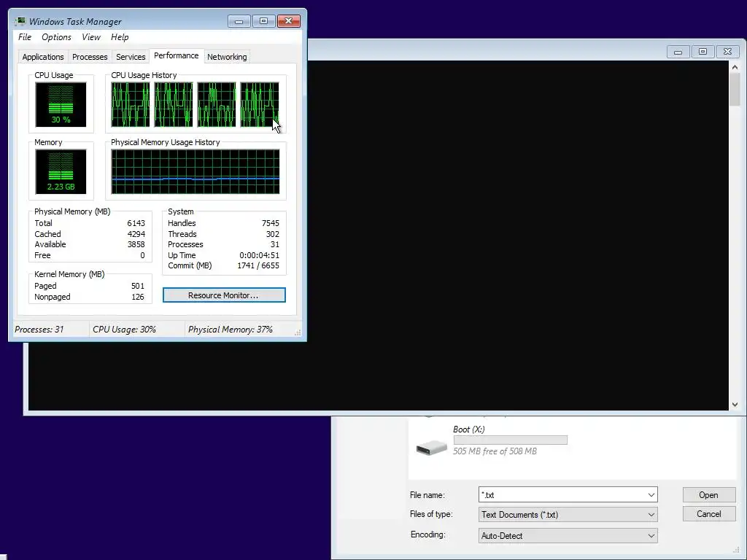Click the Task Manager title bar icon
The width and height of the screenshot is (747, 560).
point(20,21)
